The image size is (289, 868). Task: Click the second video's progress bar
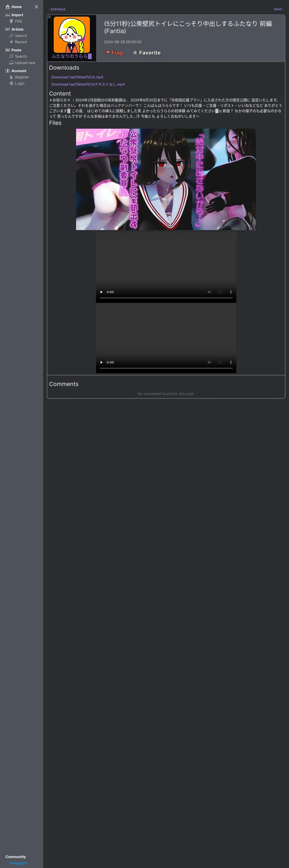tap(166, 368)
